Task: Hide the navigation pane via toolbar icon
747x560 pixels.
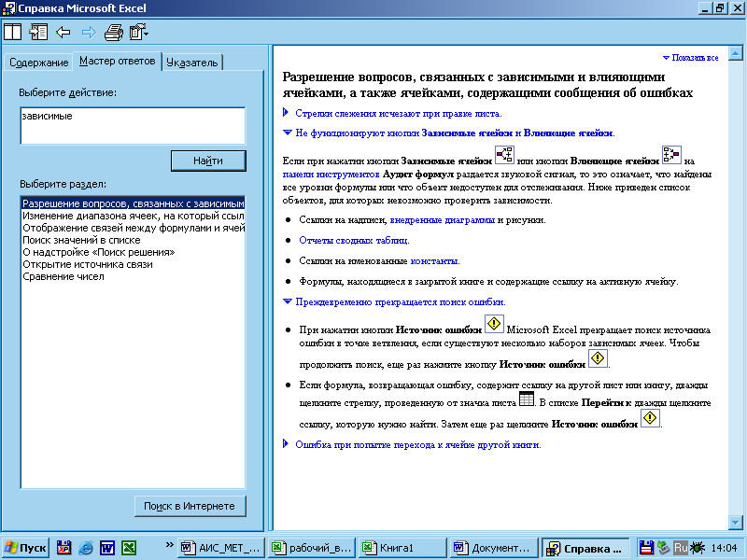Action: [x=38, y=33]
